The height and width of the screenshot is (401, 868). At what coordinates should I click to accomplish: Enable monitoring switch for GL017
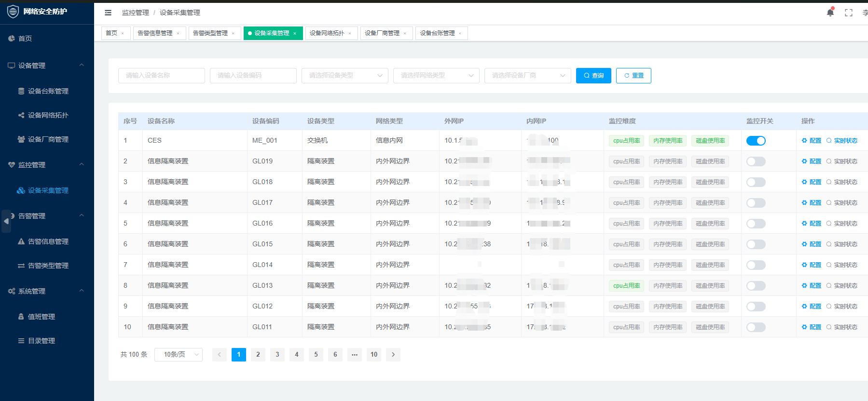[x=756, y=203]
